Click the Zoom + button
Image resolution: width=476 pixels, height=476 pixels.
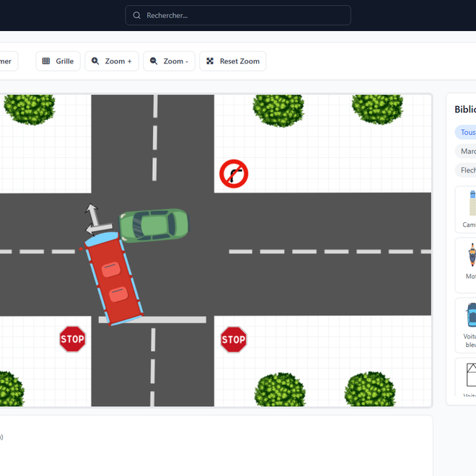pyautogui.click(x=111, y=61)
